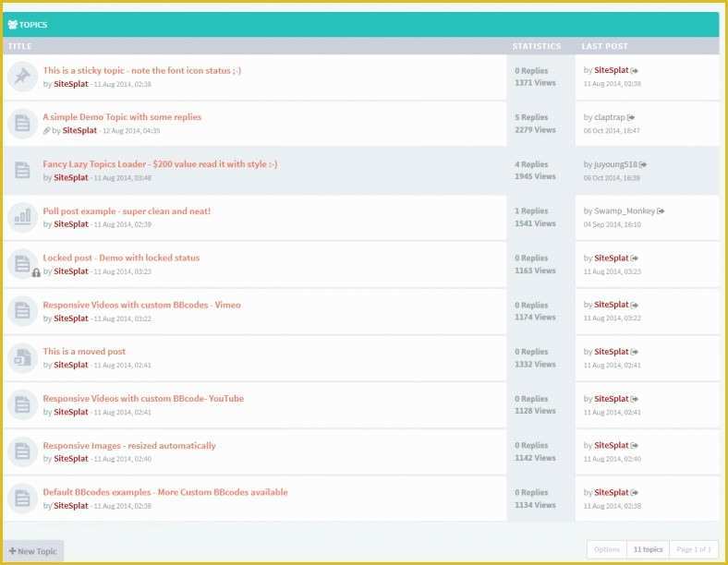The image size is (728, 565).
Task: Go to last post icon in Default BBcodes row
Action: click(x=634, y=493)
